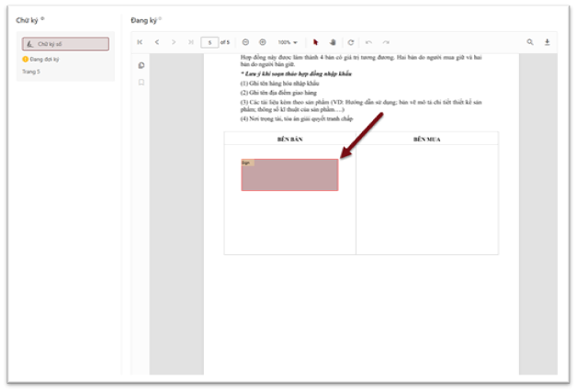Screen dimensions: 577x392
Task: Select the "Chữ ký số" signature item
Action: coord(65,43)
